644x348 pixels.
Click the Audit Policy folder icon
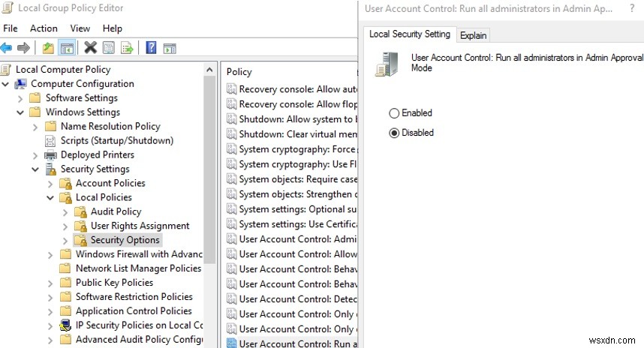tap(80, 211)
